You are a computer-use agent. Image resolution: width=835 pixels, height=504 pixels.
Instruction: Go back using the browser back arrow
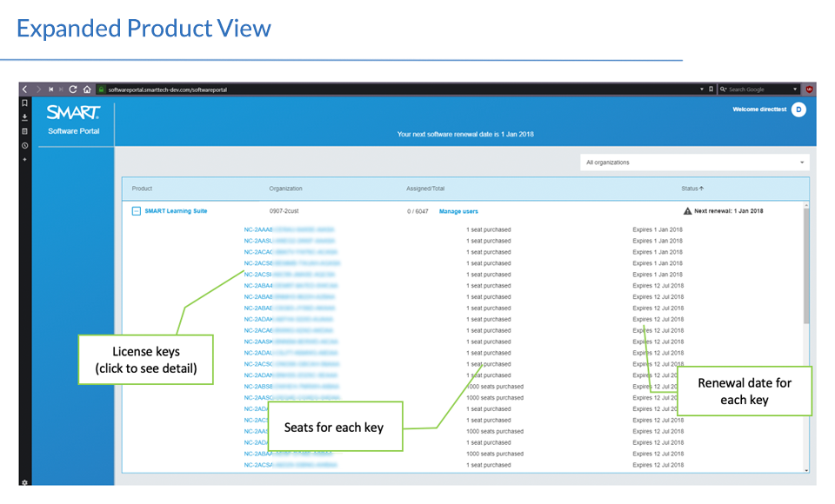(24, 89)
